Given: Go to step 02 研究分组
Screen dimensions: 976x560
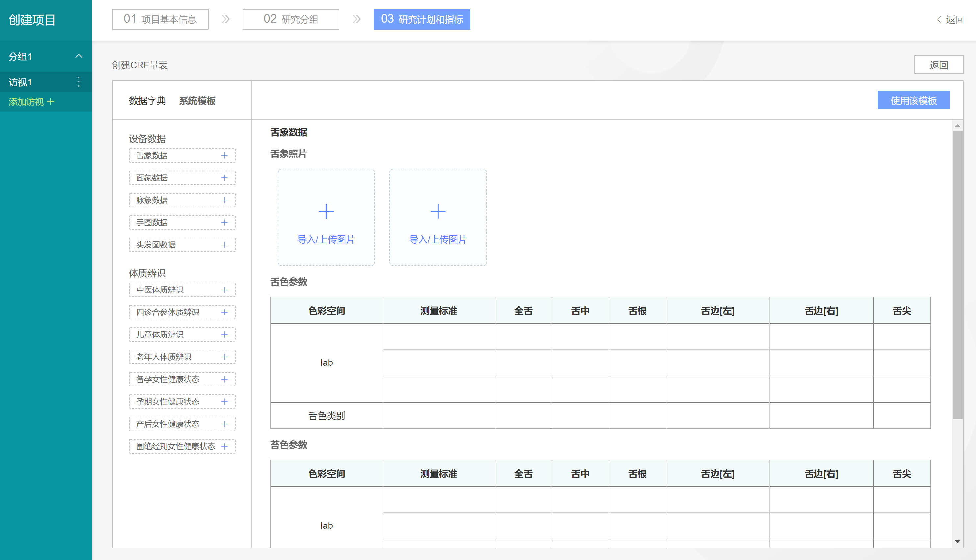Looking at the screenshot, I should click(x=291, y=19).
